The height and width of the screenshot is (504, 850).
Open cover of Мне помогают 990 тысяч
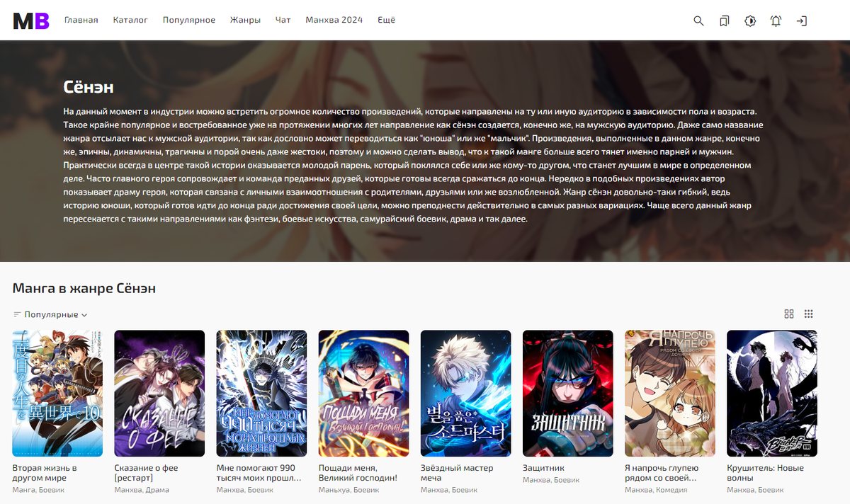pyautogui.click(x=261, y=394)
